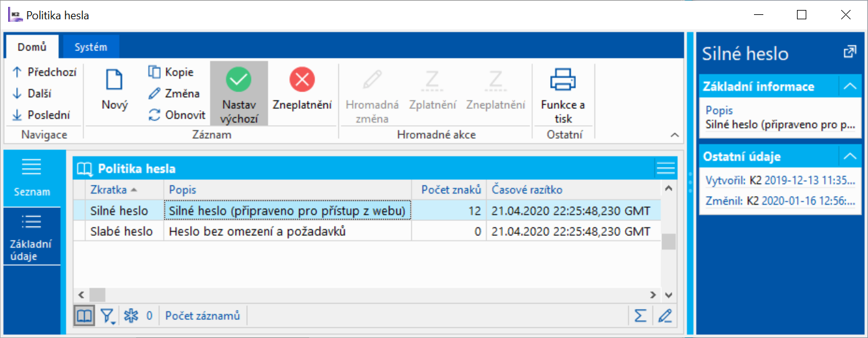The image size is (868, 338).
Task: Switch to the Systém ribbon tab
Action: [90, 47]
